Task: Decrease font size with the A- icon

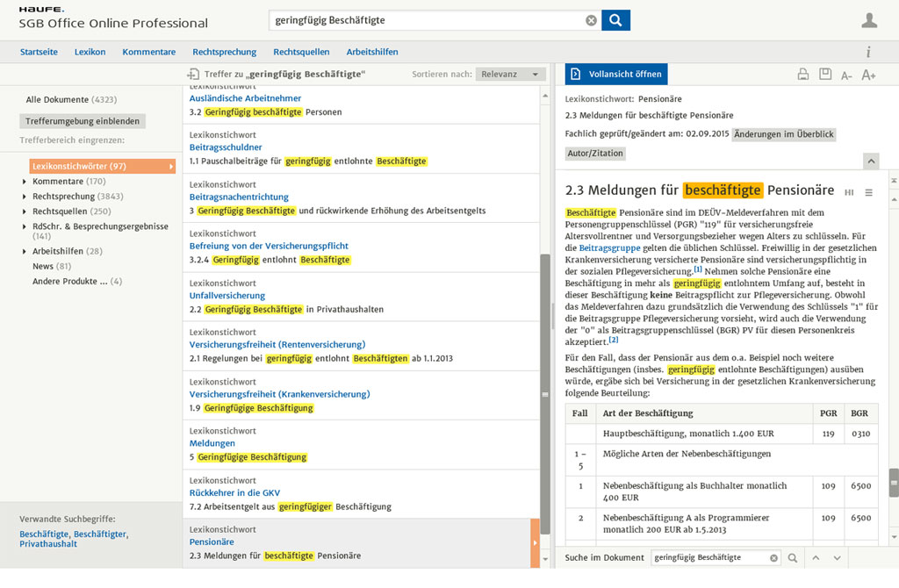Action: pyautogui.click(x=846, y=75)
